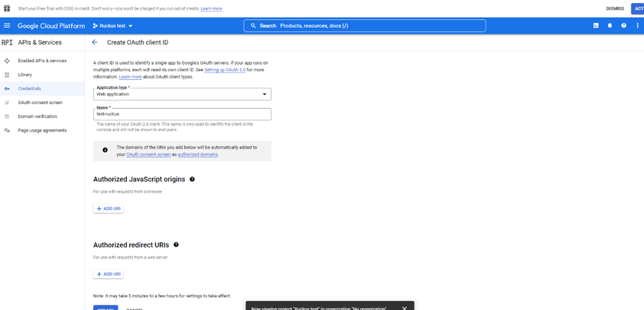644x310 pixels.
Task: Open the Library section
Action: coord(25,75)
